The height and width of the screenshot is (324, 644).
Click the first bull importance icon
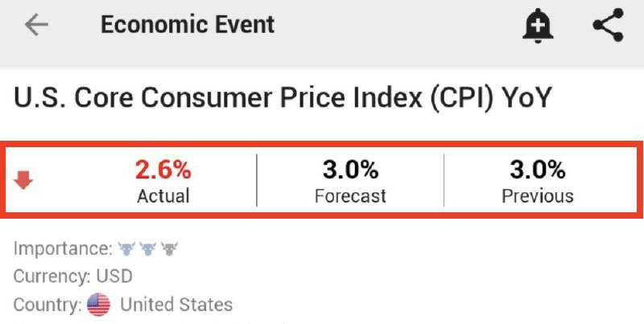[x=126, y=248]
